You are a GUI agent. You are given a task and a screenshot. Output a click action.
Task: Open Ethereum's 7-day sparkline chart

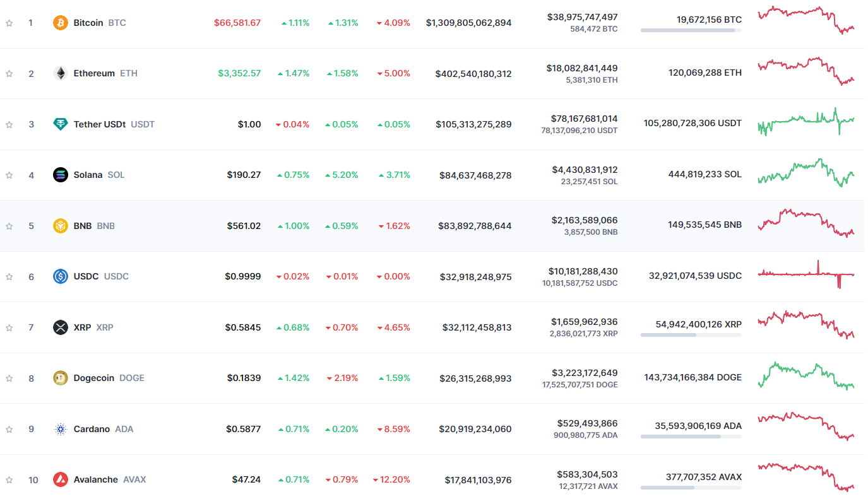(x=806, y=71)
